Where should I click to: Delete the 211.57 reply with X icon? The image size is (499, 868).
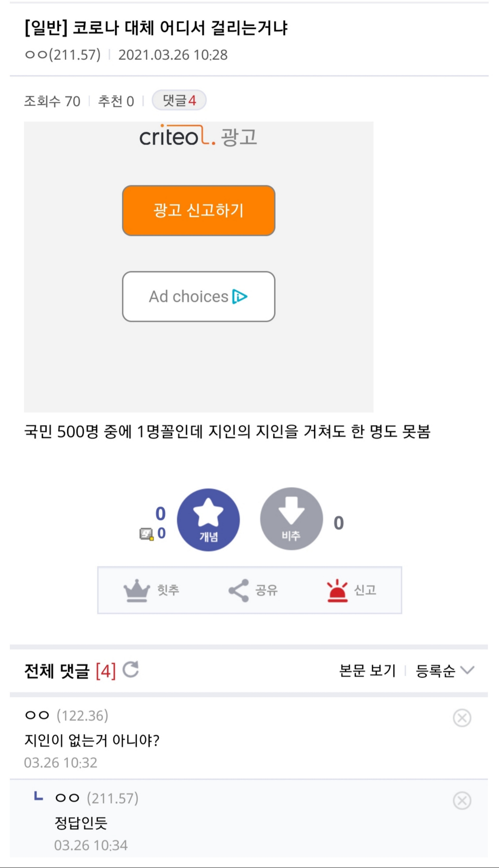coord(462,801)
